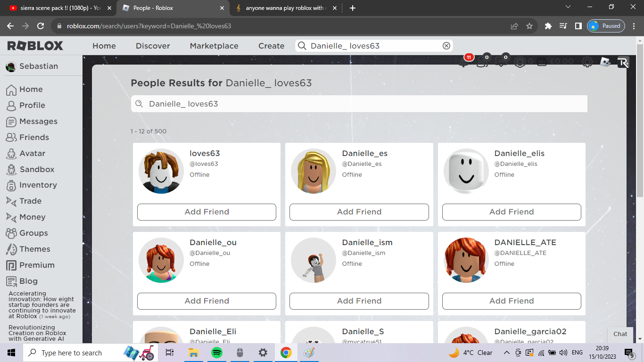Open Chrome three-dot menu
This screenshot has width=644, height=362.
coord(634,26)
